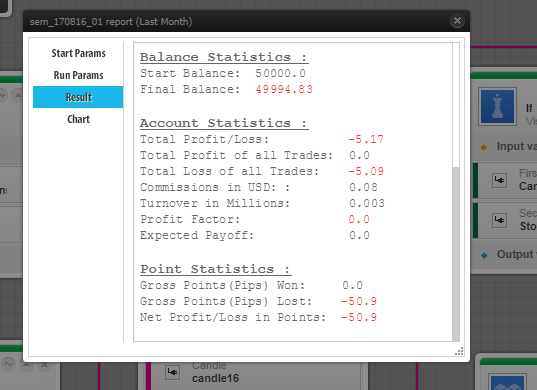This screenshot has height=390, width=537.
Task: Click the Second candle input icon
Action: point(499,220)
